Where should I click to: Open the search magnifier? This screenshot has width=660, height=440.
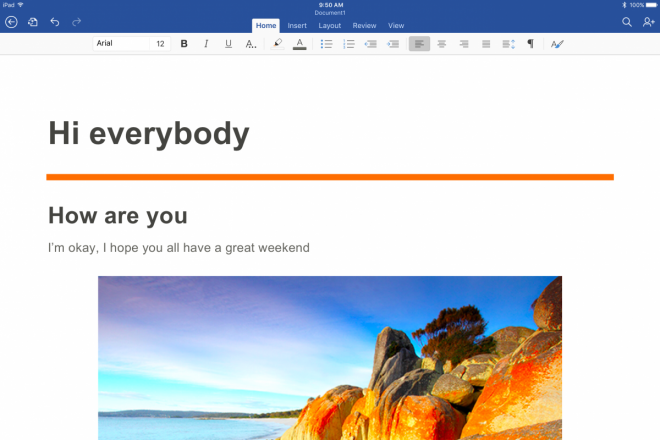tap(627, 22)
